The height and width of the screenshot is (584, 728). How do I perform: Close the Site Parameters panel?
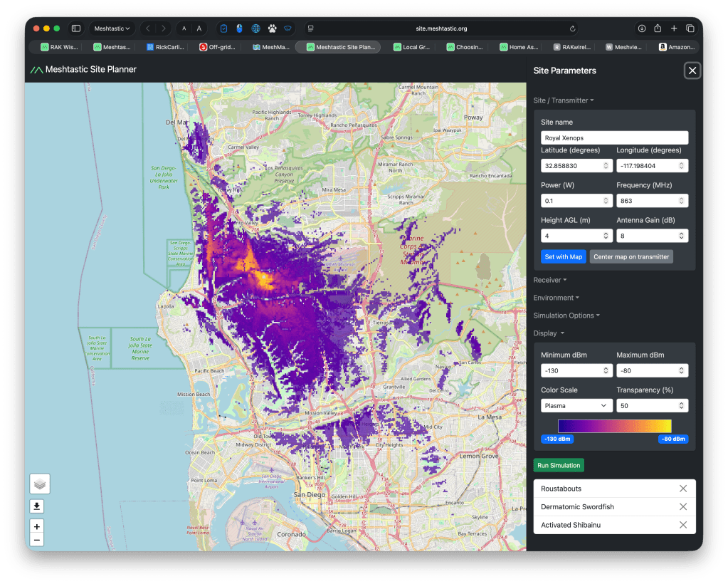(x=692, y=70)
